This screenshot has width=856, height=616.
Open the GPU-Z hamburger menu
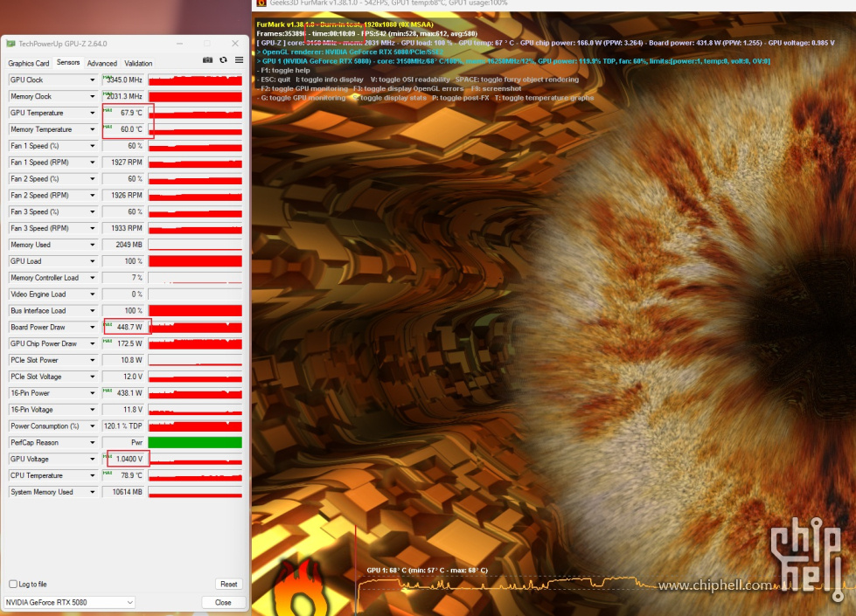pos(239,60)
